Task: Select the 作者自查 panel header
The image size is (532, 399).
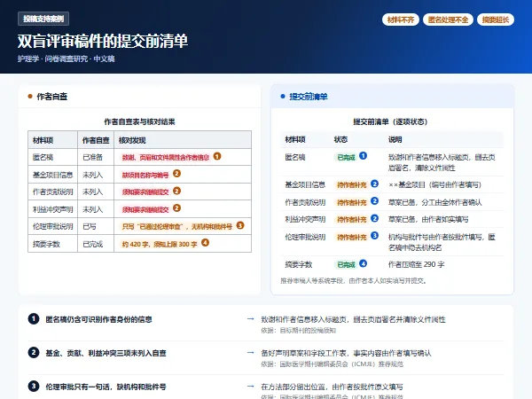Action: point(139,97)
